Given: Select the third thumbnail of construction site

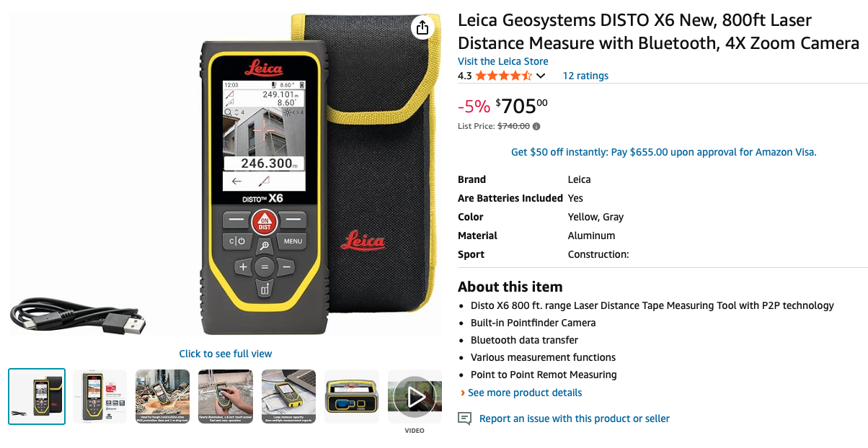Looking at the screenshot, I should 162,396.
